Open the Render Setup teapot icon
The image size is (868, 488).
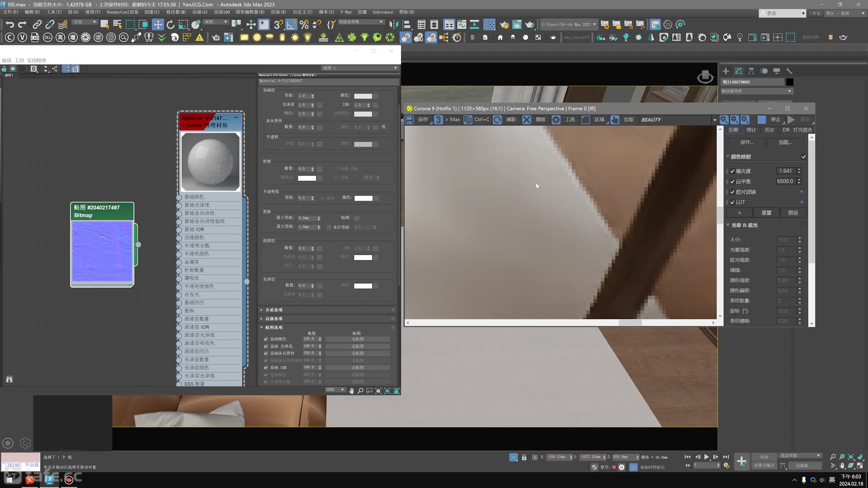click(504, 24)
